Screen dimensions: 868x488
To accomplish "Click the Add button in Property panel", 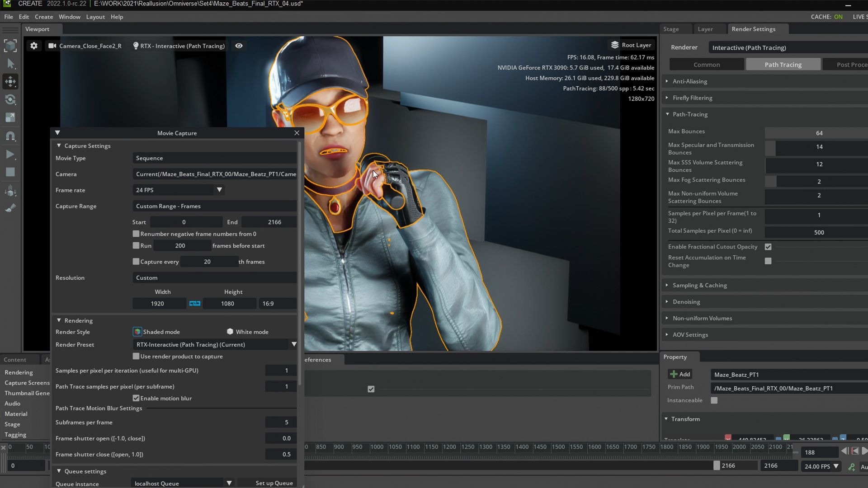I will 680,374.
